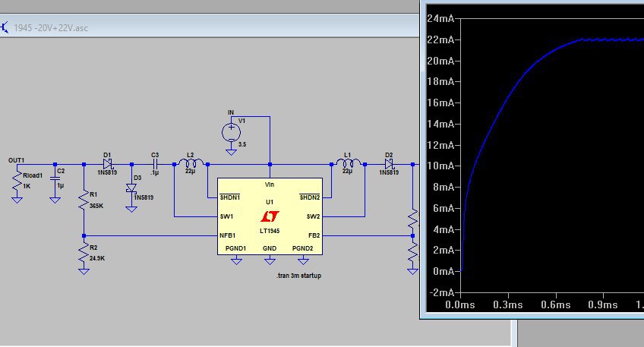644x347 pixels.
Task: Select the R2 24.9K resistor symbol
Action: pos(84,254)
